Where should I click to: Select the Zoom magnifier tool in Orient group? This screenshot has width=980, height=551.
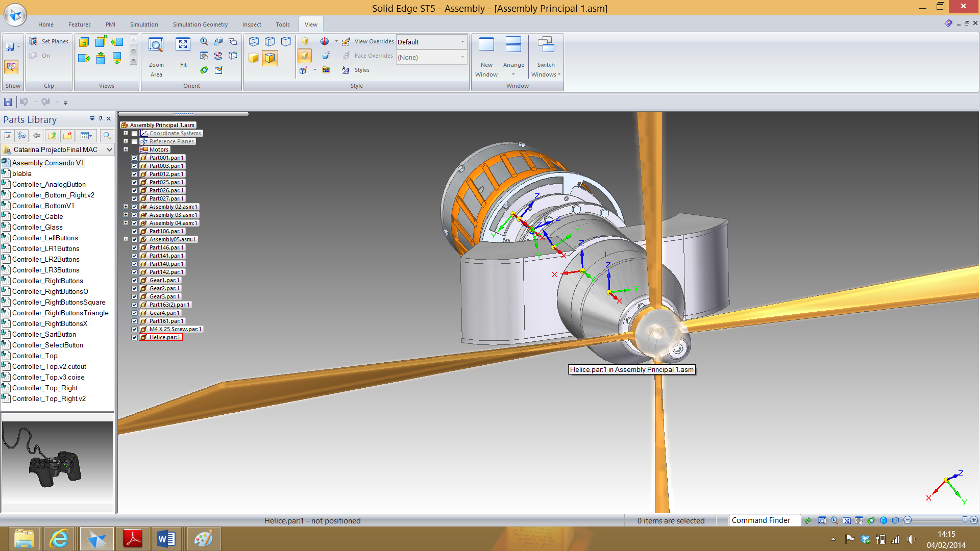click(x=204, y=41)
